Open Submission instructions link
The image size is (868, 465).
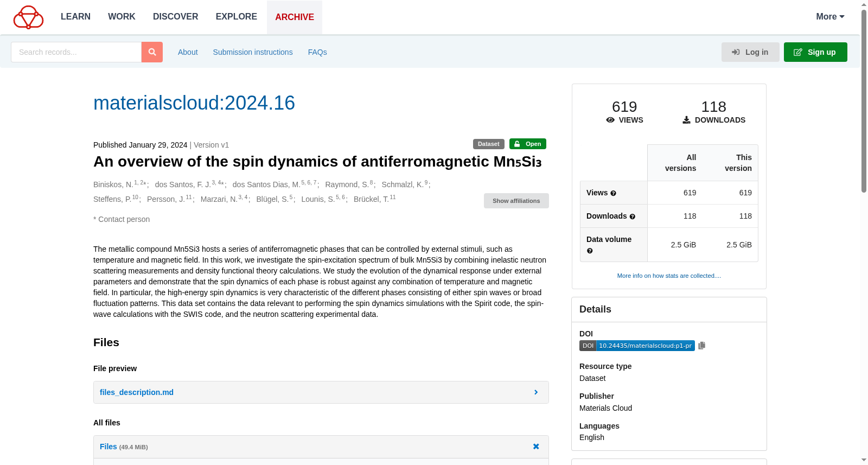click(253, 52)
